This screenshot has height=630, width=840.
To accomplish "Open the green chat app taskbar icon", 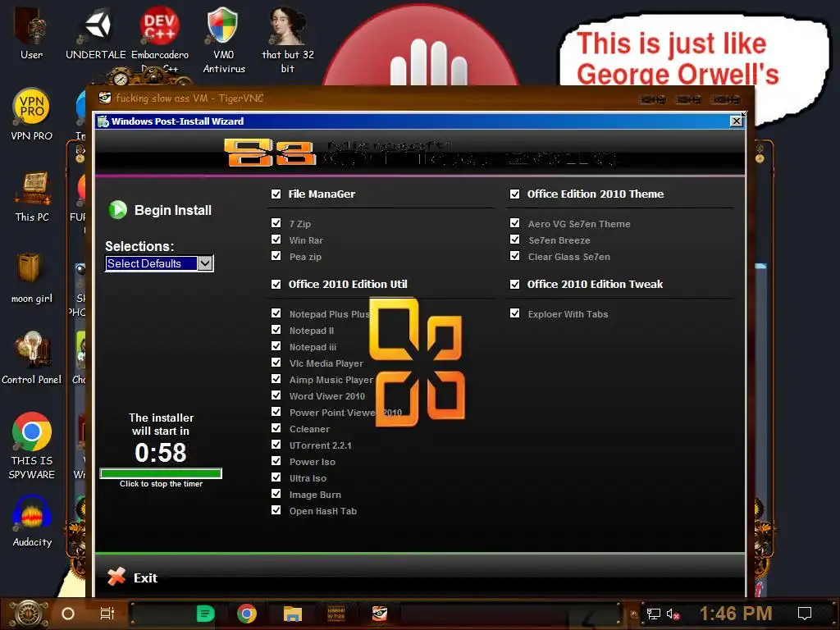I will 205,614.
